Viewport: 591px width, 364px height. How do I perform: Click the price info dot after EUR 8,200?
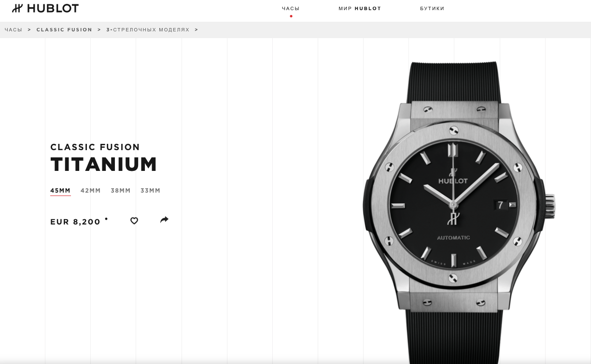pyautogui.click(x=106, y=219)
